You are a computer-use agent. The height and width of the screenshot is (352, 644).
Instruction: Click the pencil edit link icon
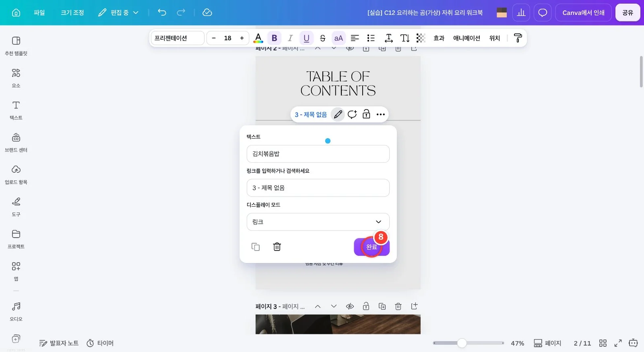[x=338, y=114]
